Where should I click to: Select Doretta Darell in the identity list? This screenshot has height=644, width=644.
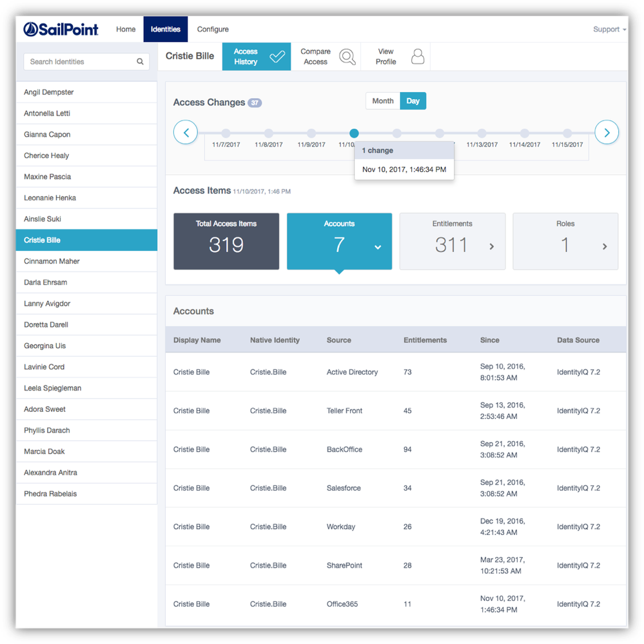(x=46, y=325)
